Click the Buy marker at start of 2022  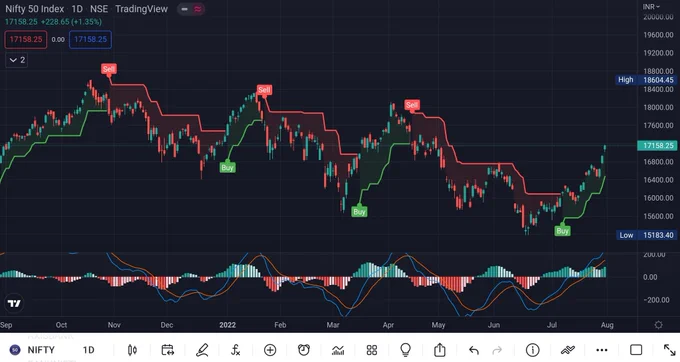(227, 167)
